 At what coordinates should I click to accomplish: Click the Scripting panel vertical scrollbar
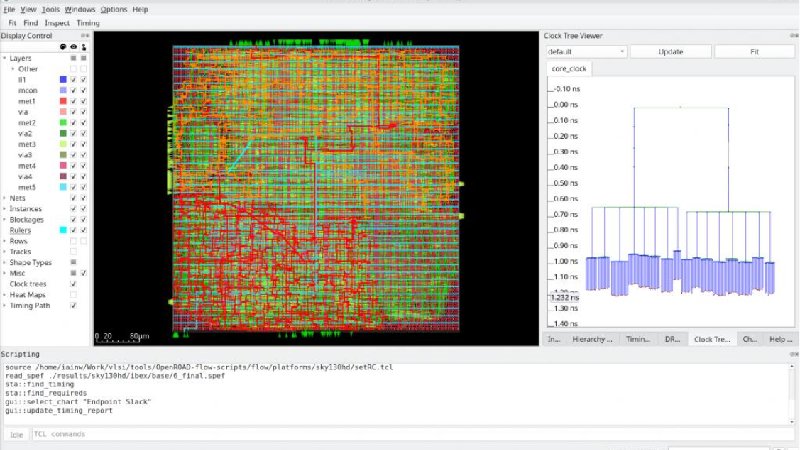point(792,394)
